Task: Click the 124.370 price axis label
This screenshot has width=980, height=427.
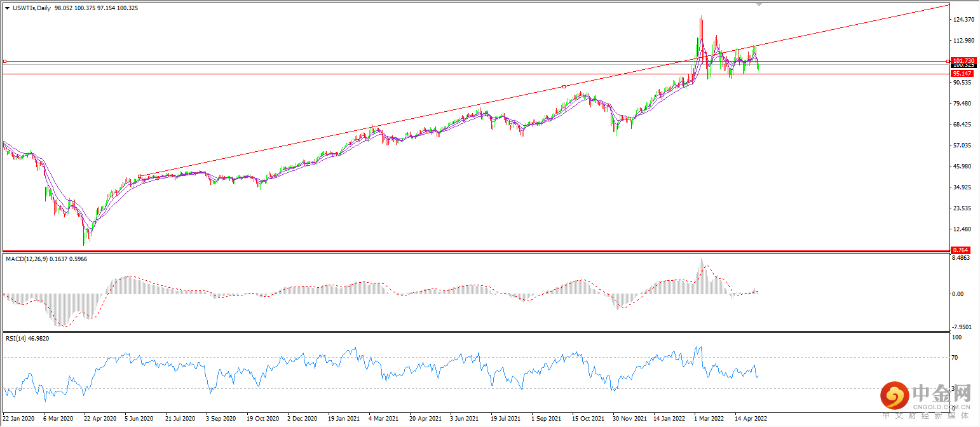Action: point(963,20)
